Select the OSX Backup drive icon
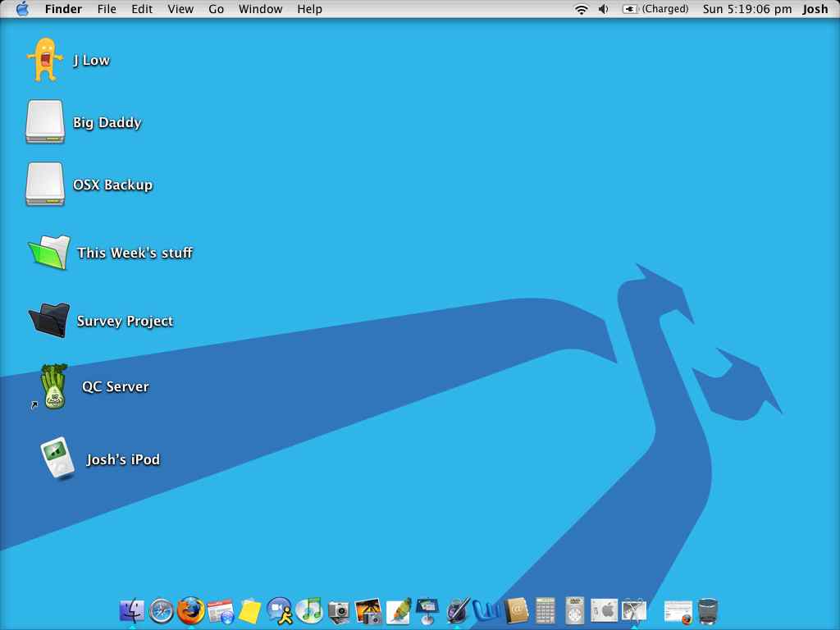The image size is (840, 630). pyautogui.click(x=45, y=184)
